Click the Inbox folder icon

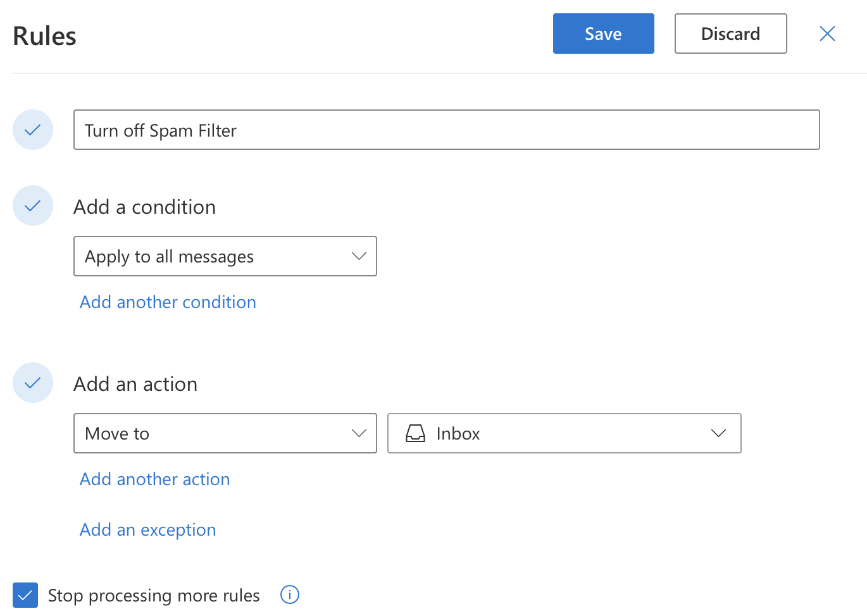pos(415,433)
